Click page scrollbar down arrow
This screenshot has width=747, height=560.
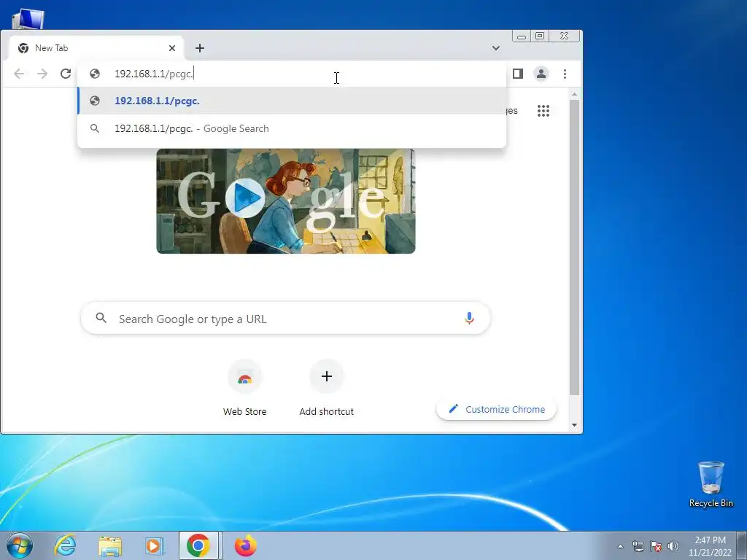[575, 425]
